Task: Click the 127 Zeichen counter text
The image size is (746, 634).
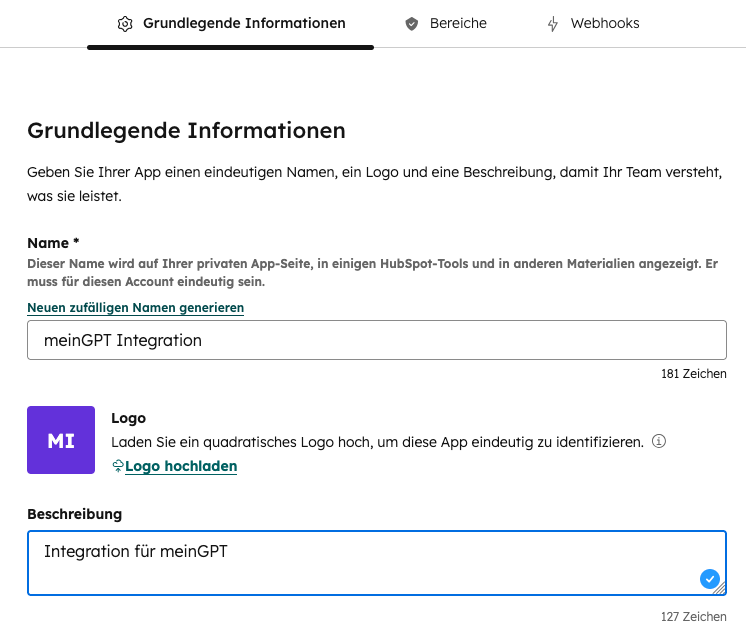Action: pos(694,617)
